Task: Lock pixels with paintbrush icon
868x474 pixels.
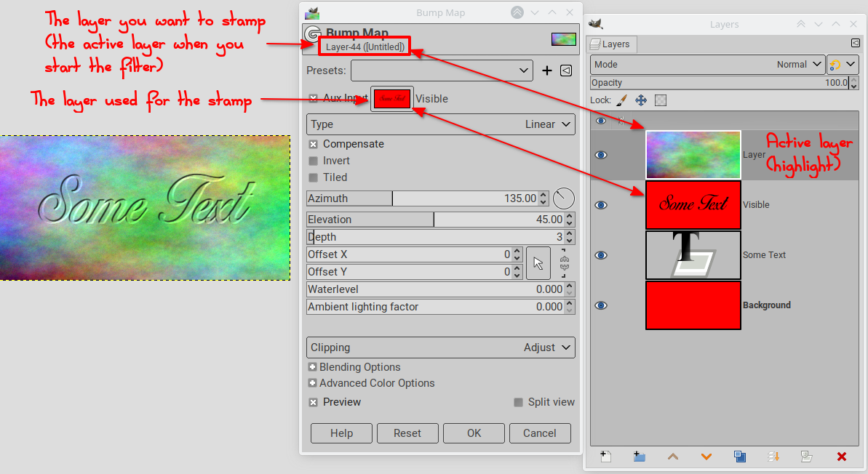Action: pyautogui.click(x=621, y=100)
